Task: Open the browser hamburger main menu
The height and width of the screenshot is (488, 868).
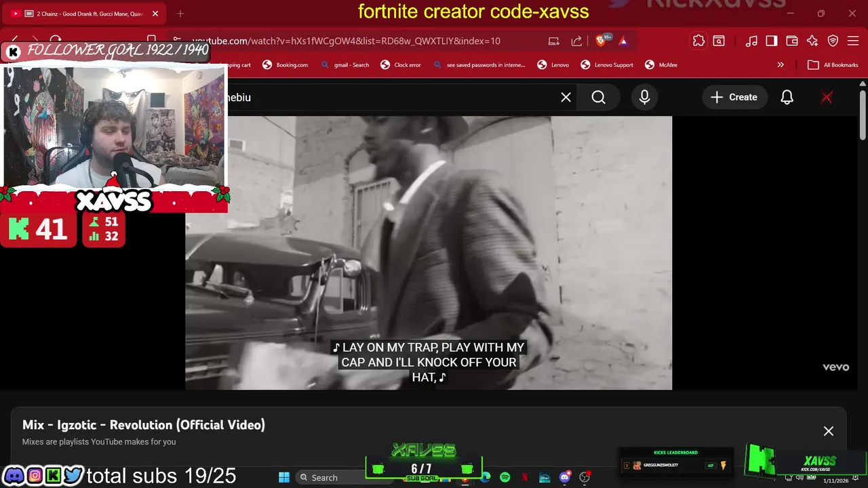Action: (x=853, y=41)
